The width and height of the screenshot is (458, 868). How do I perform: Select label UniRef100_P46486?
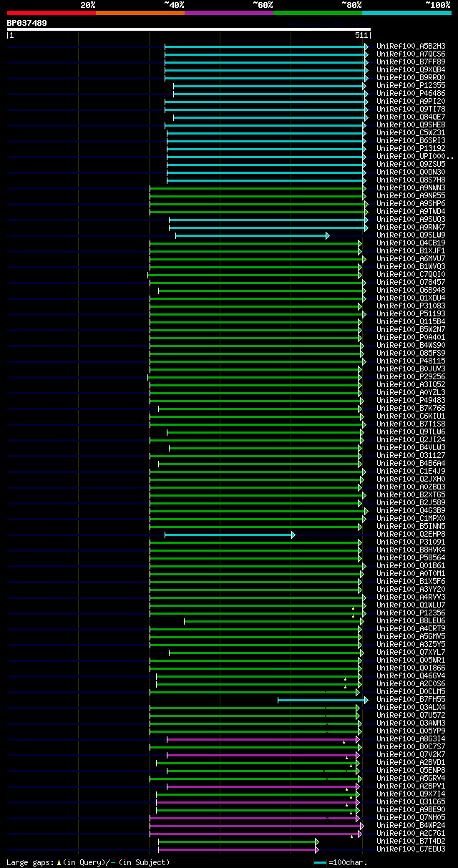click(411, 94)
